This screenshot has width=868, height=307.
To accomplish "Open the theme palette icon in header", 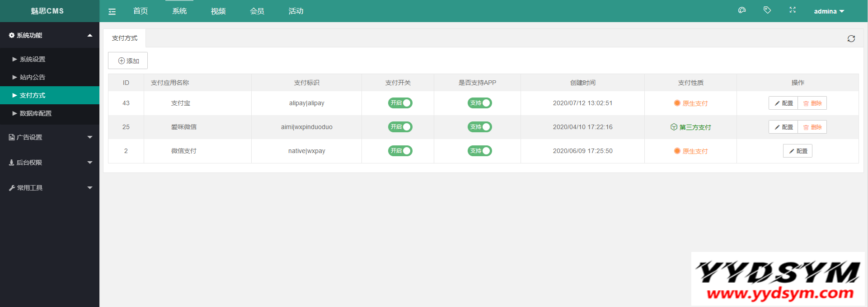I will 741,10.
